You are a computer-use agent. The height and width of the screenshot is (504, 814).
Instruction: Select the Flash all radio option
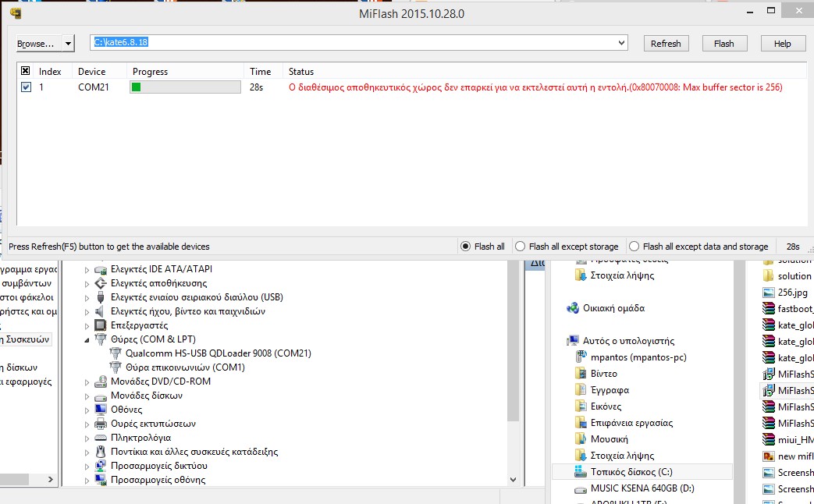tap(466, 247)
